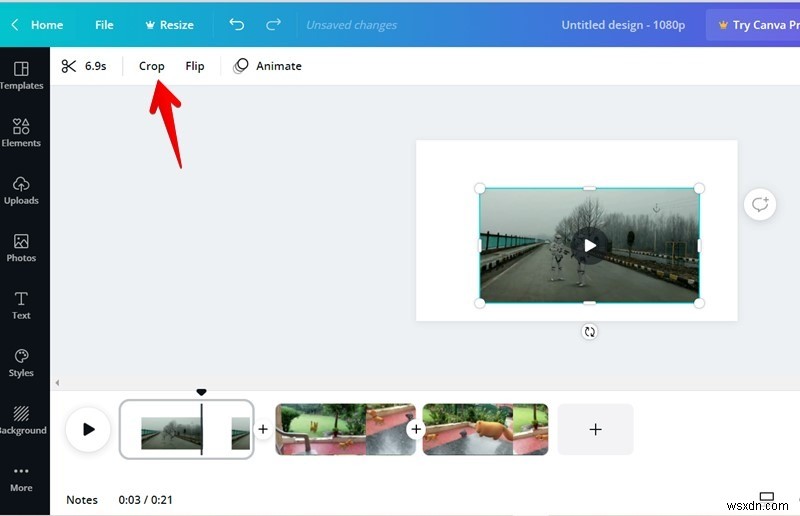Open the Uploads sidebar panel
Screen dimensions: 800x516
pyautogui.click(x=21, y=190)
